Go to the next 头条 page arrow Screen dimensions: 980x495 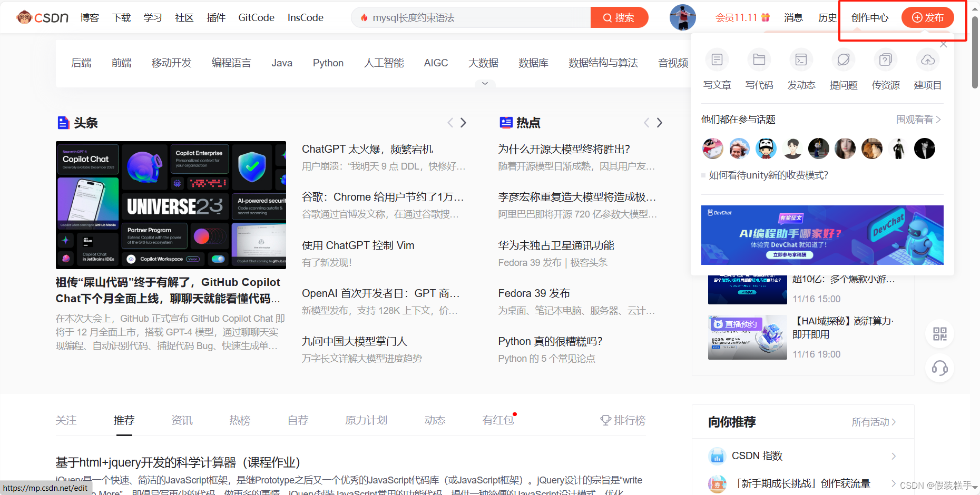[x=463, y=123]
